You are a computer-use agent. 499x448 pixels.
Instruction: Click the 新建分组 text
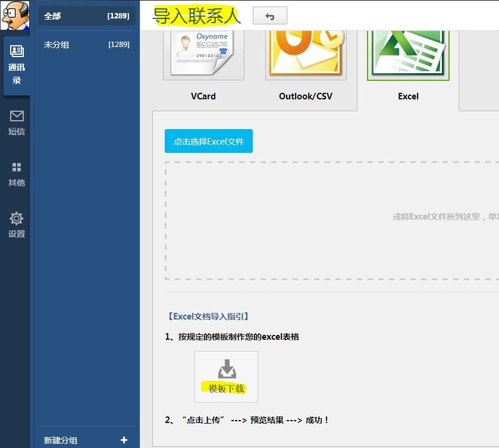61,440
